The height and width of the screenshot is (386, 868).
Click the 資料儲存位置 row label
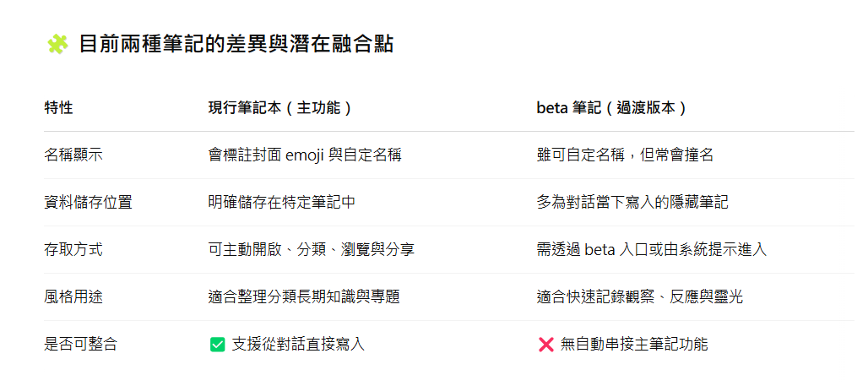coord(88,202)
